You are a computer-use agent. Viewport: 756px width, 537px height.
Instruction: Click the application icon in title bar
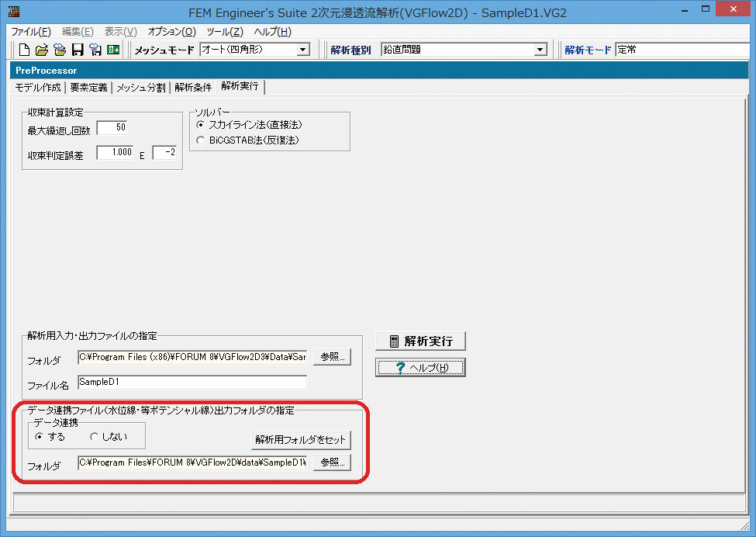14,12
